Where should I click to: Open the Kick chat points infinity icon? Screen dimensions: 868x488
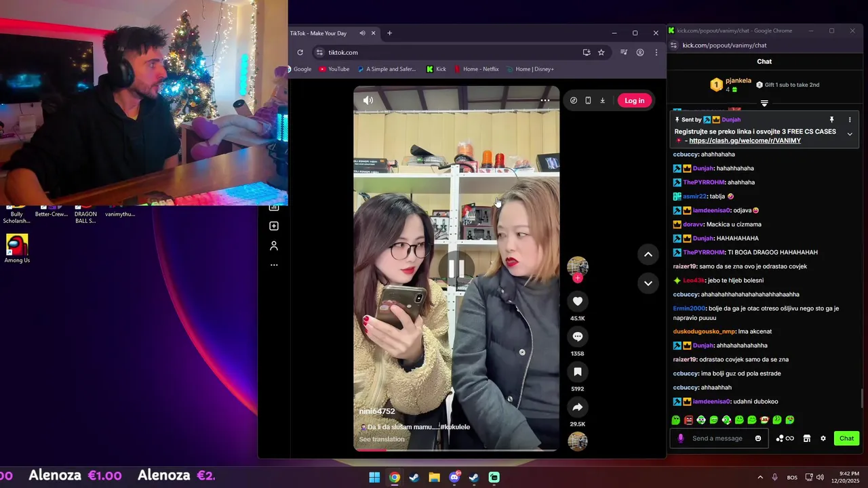pos(785,439)
